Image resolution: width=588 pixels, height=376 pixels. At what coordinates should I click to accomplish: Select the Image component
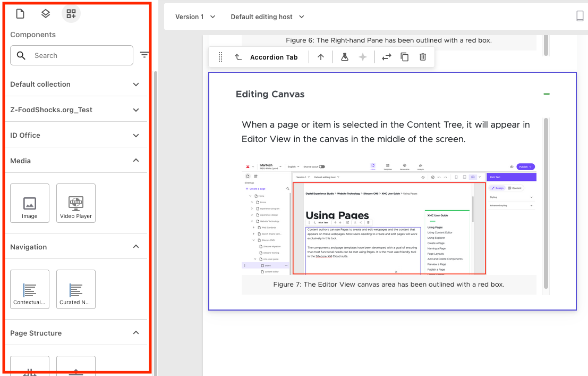29,203
